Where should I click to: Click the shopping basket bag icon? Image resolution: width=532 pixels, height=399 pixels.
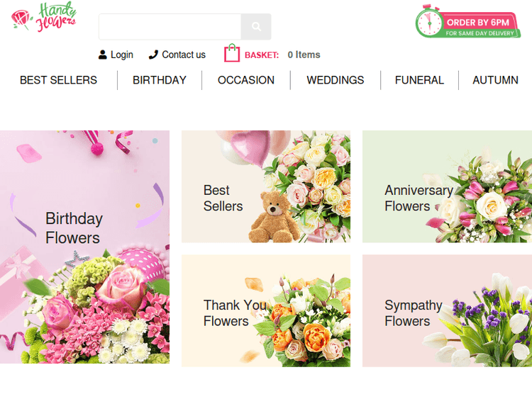[x=232, y=53]
